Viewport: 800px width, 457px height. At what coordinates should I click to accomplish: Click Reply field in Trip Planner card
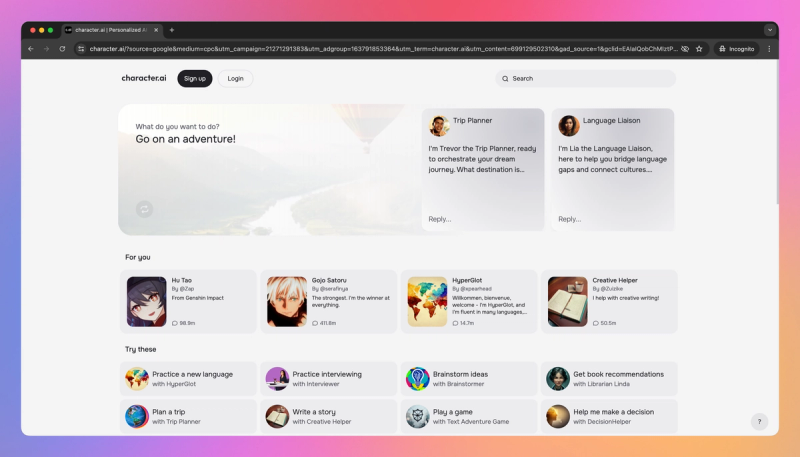pyautogui.click(x=440, y=219)
